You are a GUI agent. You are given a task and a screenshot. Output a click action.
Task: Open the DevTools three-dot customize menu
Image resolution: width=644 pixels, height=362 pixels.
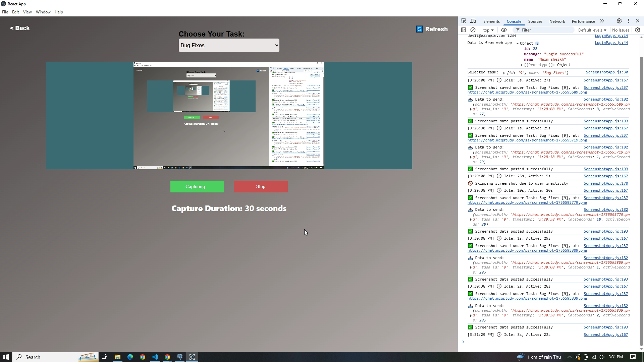point(628,21)
